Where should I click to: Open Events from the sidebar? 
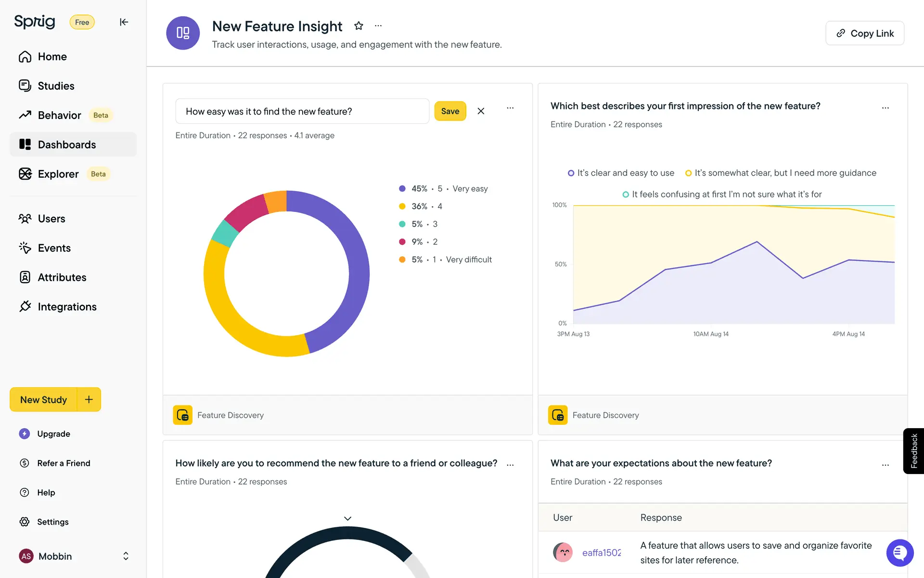[54, 248]
